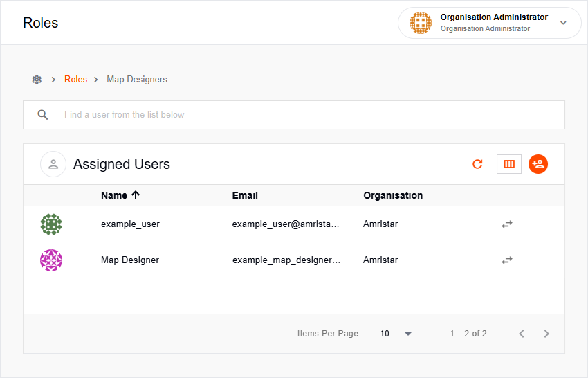The width and height of the screenshot is (588, 378).
Task: Click Amristar in the example_user row
Action: pyautogui.click(x=380, y=224)
